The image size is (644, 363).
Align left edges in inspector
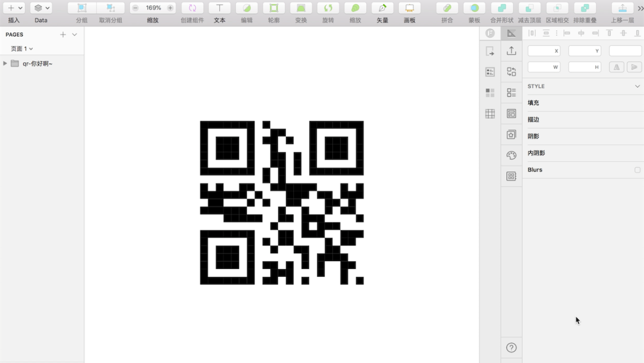point(567,33)
